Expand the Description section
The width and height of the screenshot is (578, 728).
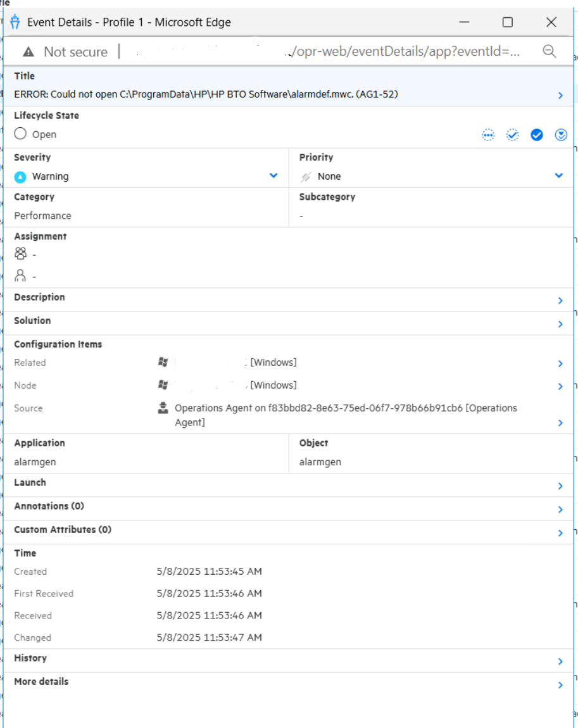coord(560,301)
